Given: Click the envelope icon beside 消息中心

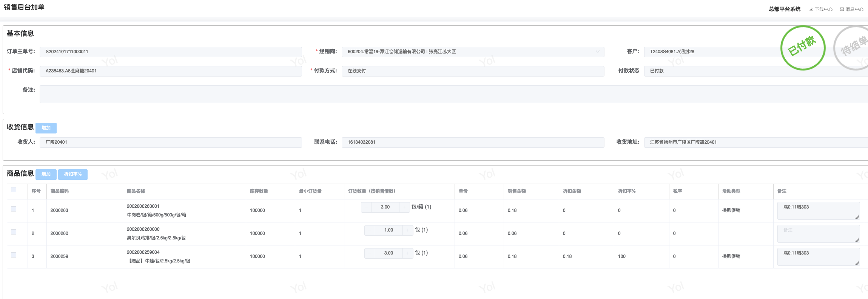Looking at the screenshot, I should (x=842, y=9).
